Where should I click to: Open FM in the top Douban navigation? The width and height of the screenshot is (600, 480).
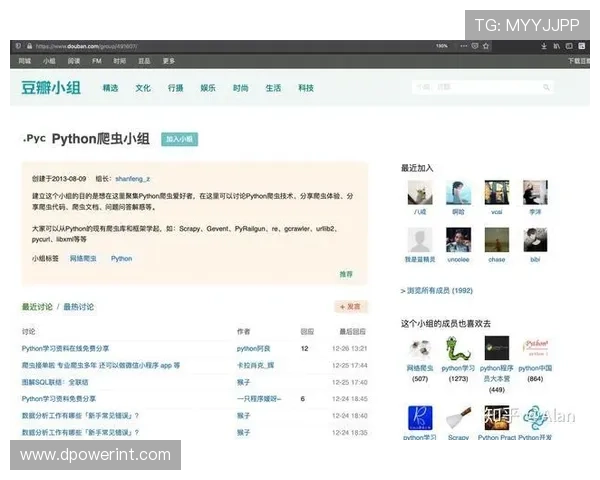[x=97, y=61]
